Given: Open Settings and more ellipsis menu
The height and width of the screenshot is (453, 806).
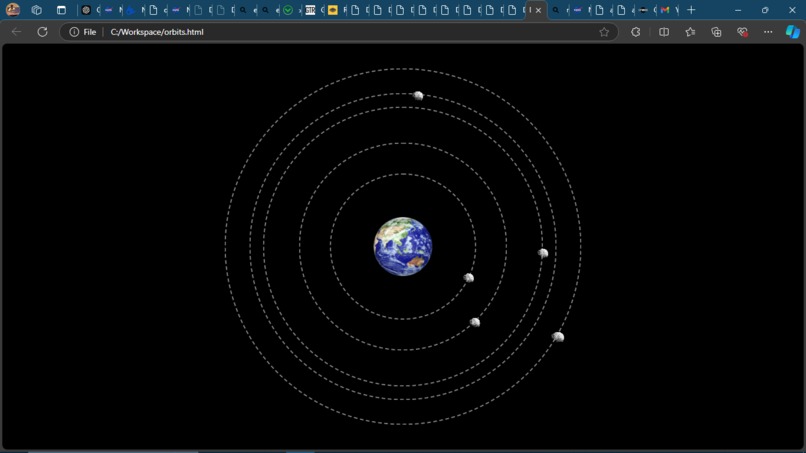Looking at the screenshot, I should click(x=768, y=32).
